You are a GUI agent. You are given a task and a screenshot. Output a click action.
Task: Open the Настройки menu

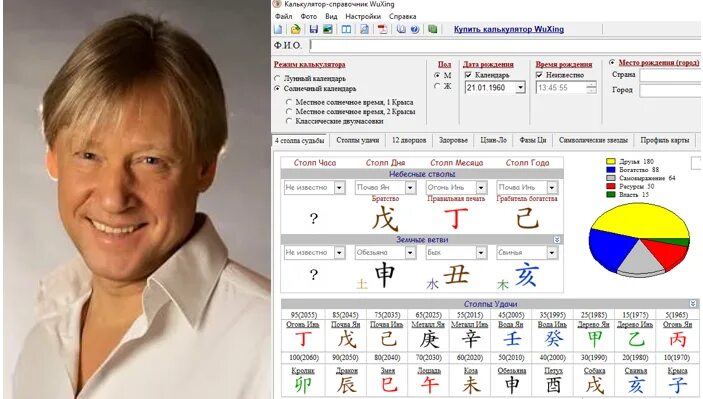coord(363,16)
